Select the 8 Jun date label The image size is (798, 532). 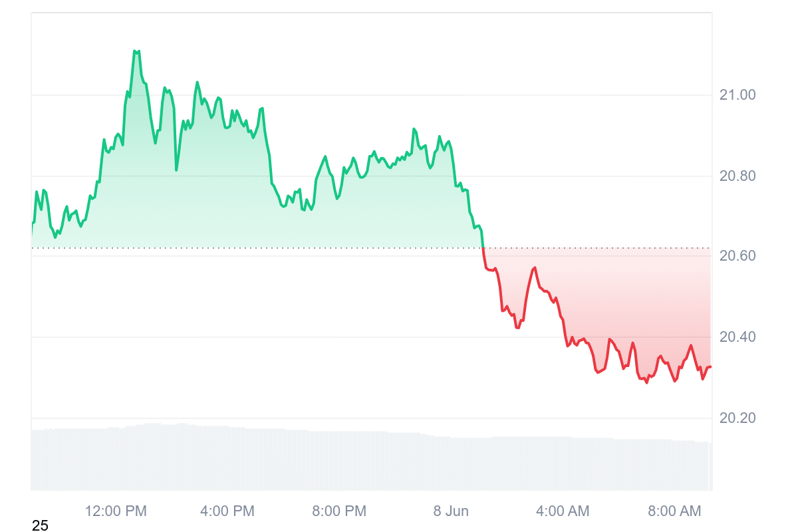tap(451, 511)
